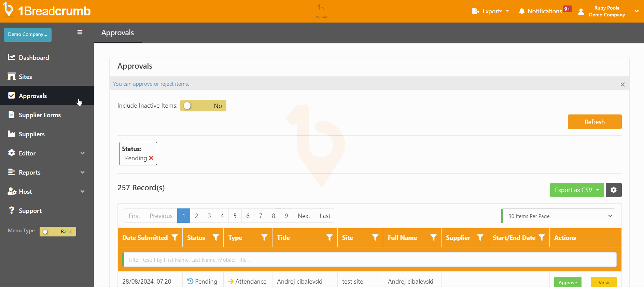
Task: Click the Date Submitted column filter icon
Action: (x=175, y=237)
